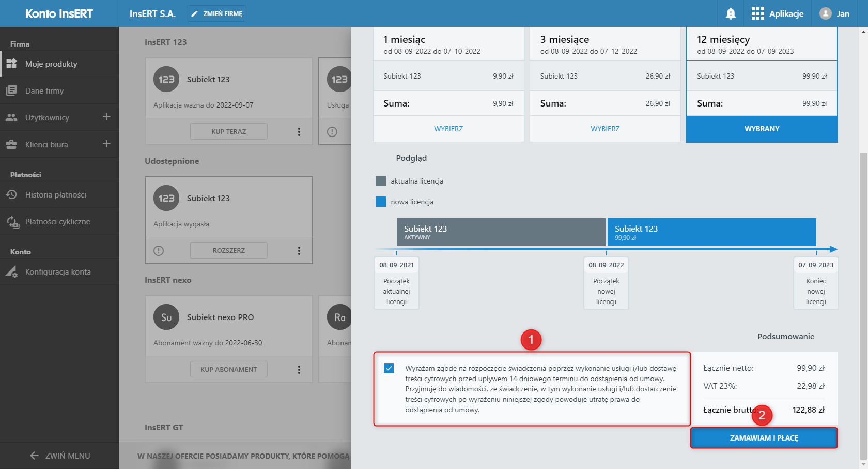Click the blue nowa licencja legend swatch

click(x=381, y=202)
